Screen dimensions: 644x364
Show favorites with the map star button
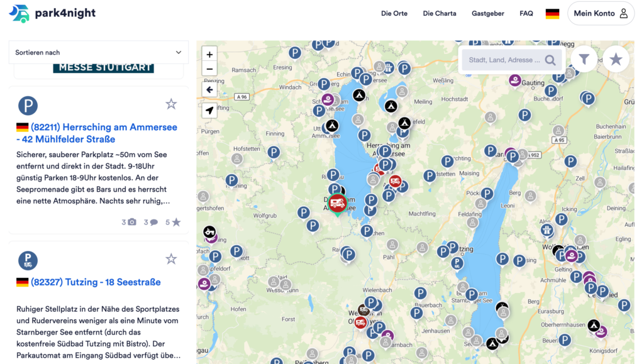[x=616, y=60]
